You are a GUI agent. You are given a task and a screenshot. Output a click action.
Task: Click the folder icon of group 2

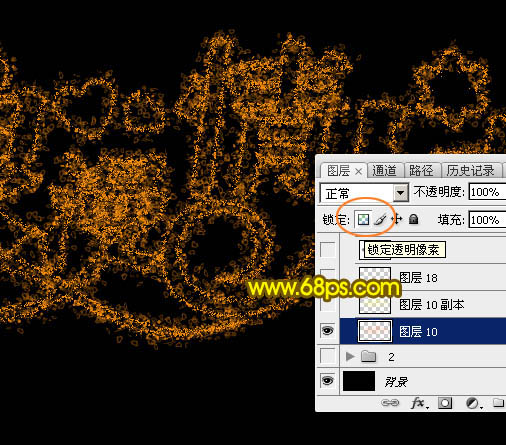pyautogui.click(x=368, y=357)
